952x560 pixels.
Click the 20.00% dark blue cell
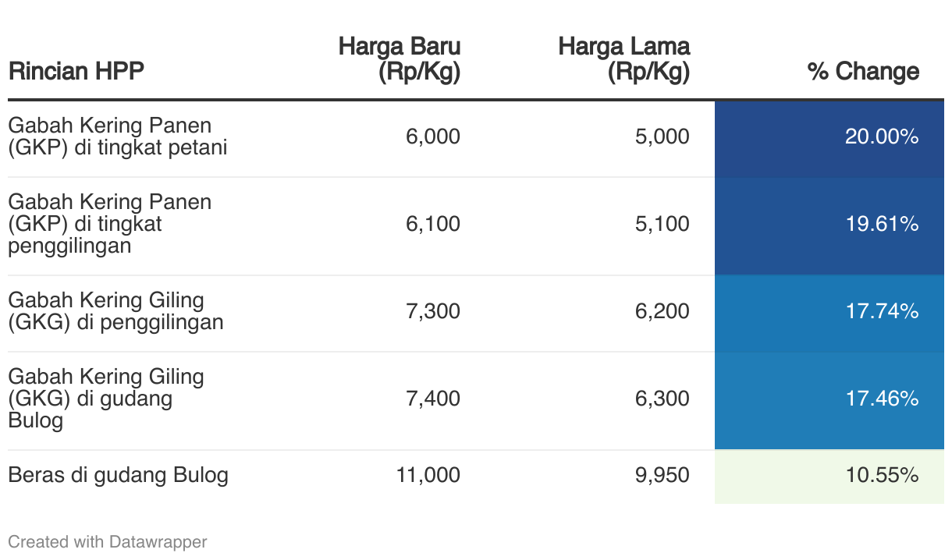[x=829, y=139]
